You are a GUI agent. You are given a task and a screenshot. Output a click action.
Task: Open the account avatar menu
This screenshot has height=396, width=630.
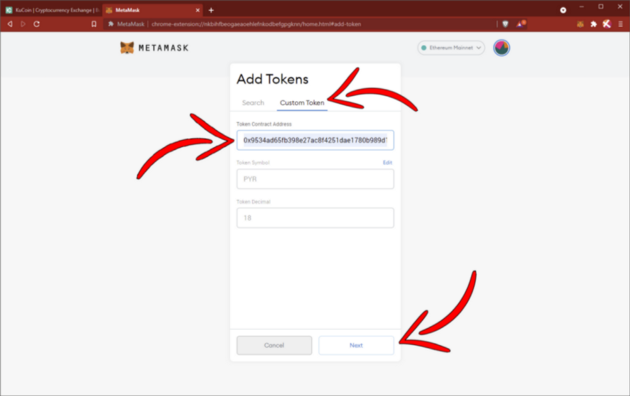pos(501,48)
